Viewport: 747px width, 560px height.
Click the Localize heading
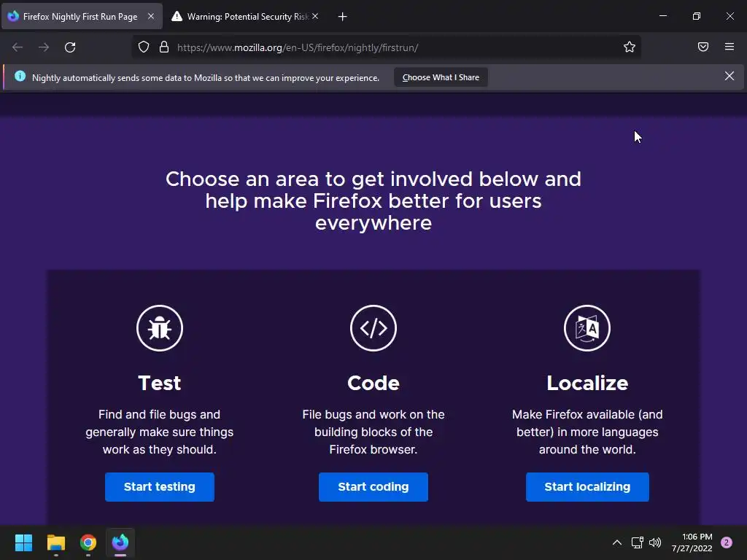(587, 383)
